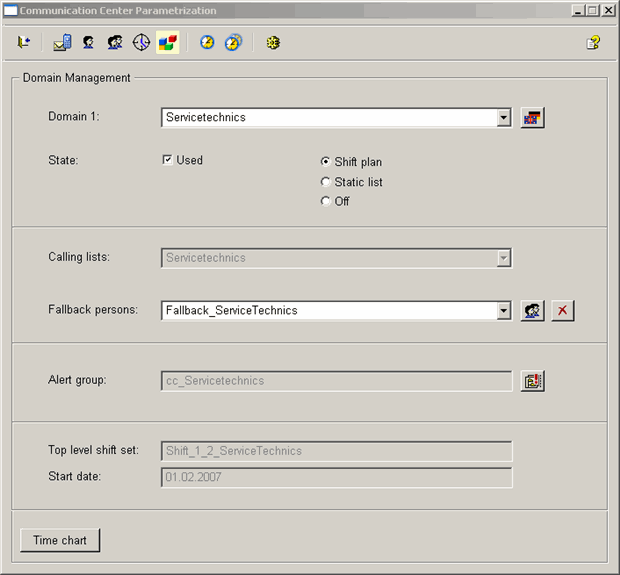Click the exit door icon in toolbar
The image size is (620, 575).
click(x=24, y=43)
